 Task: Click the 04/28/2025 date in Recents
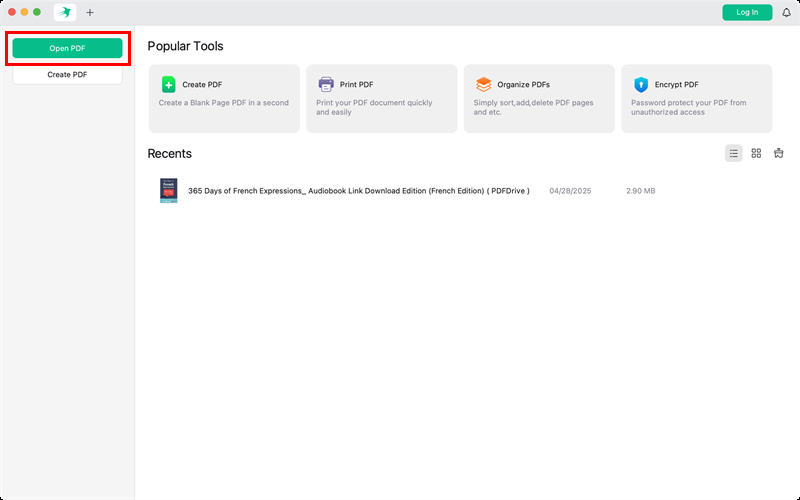tap(570, 191)
